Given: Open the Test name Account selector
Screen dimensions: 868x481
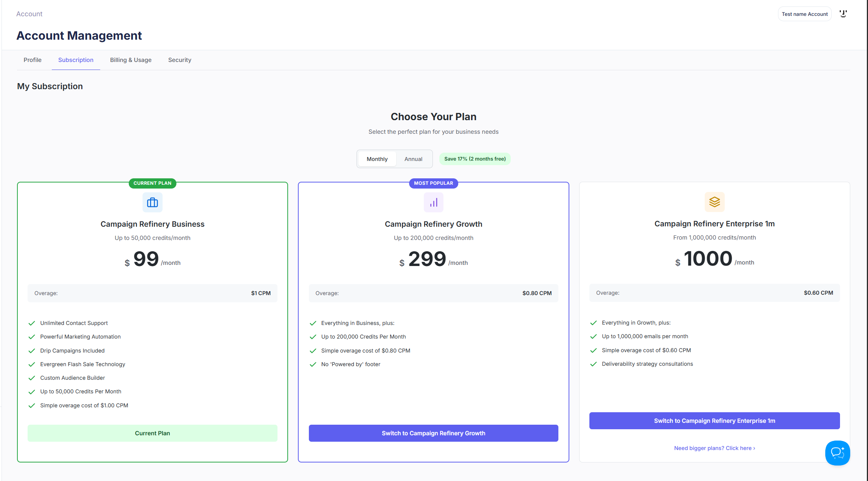Looking at the screenshot, I should coord(804,14).
